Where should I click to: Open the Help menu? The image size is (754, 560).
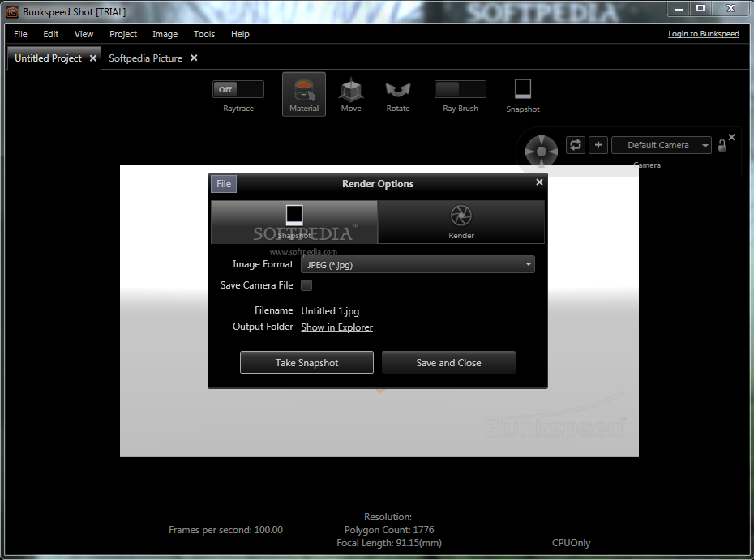click(x=240, y=34)
